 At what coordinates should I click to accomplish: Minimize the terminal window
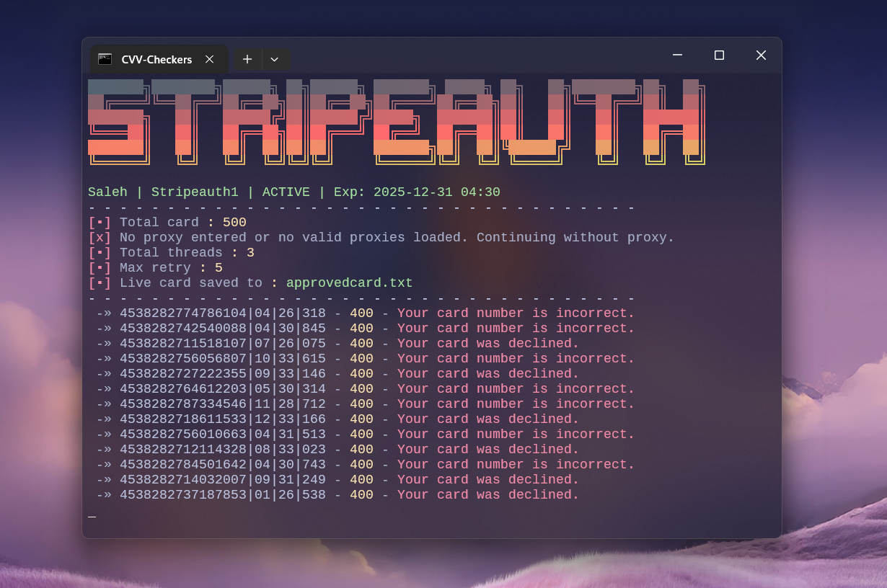(677, 55)
